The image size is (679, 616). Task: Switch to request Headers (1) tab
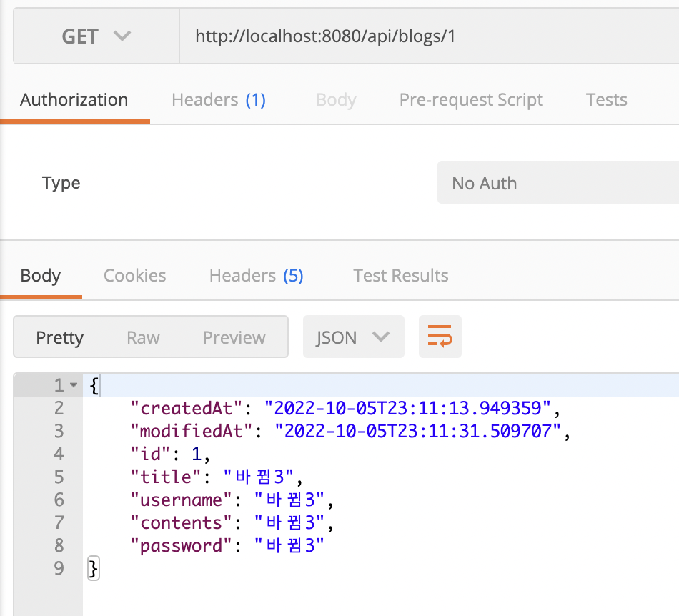click(219, 100)
